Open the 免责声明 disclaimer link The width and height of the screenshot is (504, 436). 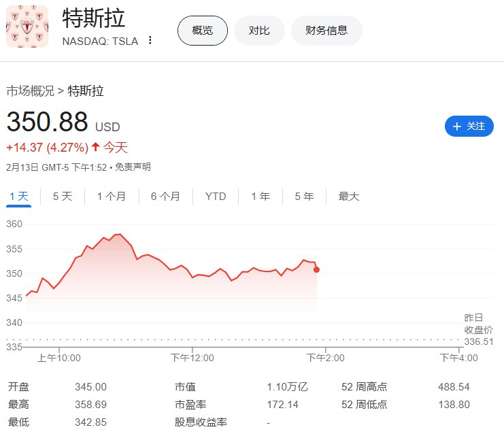(133, 167)
